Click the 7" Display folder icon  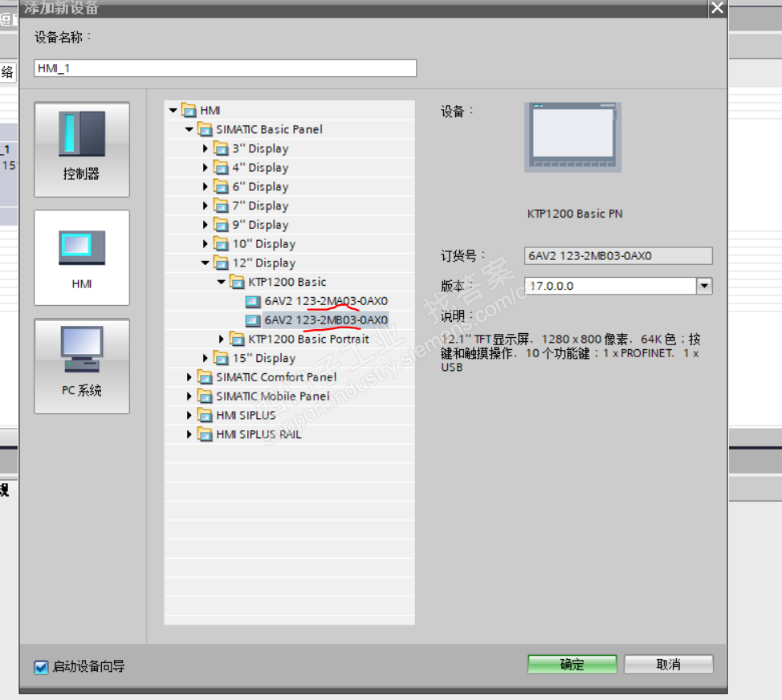[x=221, y=206]
